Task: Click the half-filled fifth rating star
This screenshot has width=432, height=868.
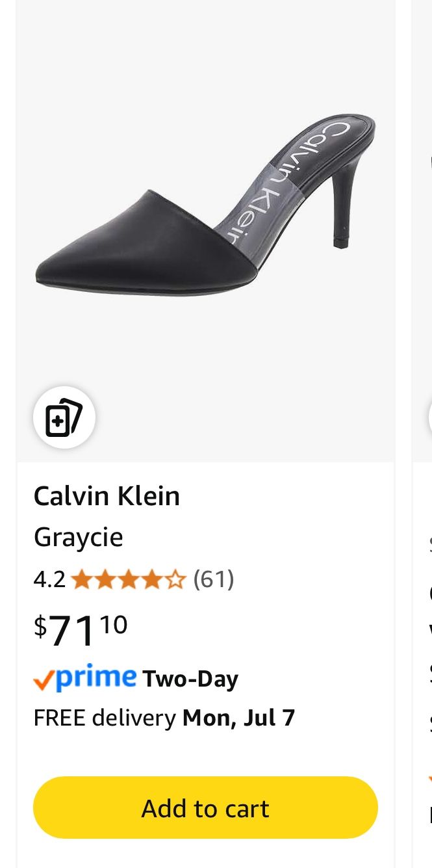Action: pos(175,579)
